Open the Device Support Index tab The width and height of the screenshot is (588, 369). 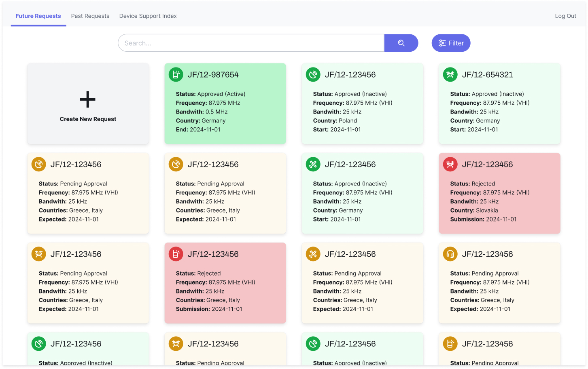148,16
